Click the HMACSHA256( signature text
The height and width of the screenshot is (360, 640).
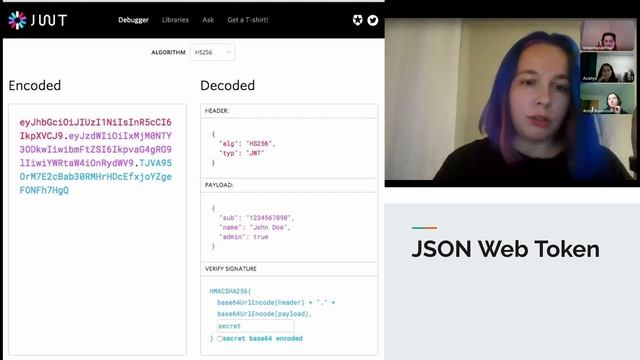click(230, 291)
